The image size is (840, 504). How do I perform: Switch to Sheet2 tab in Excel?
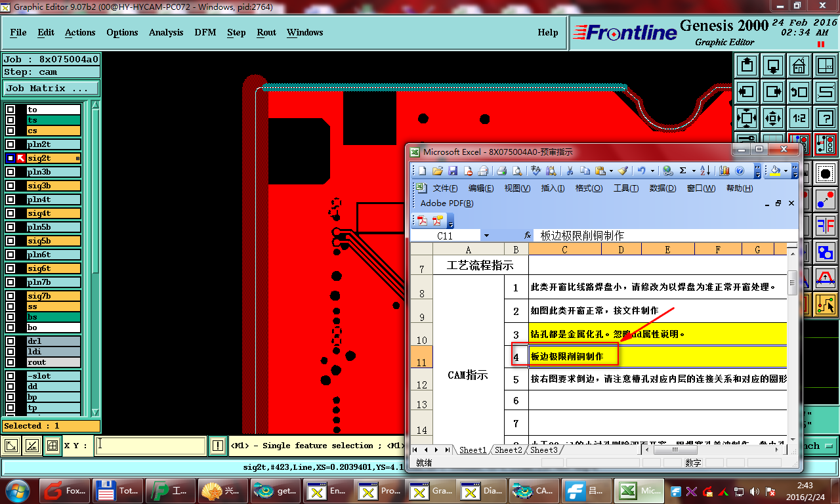509,450
